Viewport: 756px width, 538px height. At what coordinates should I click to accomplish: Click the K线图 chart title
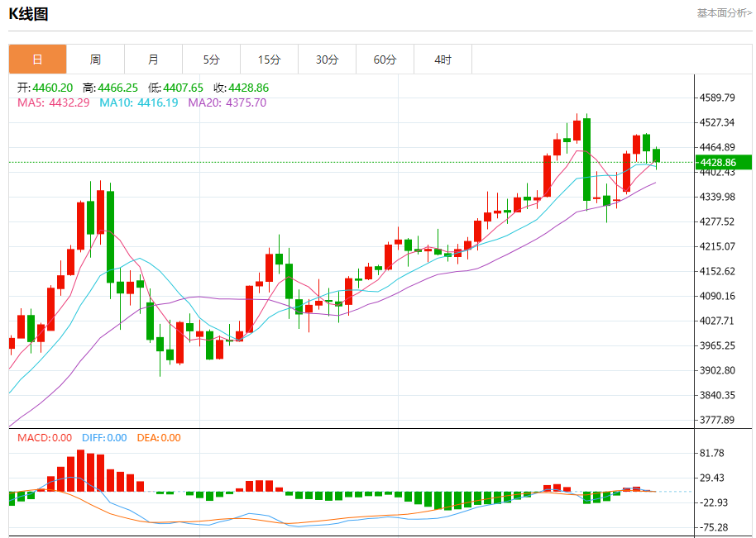click(28, 14)
